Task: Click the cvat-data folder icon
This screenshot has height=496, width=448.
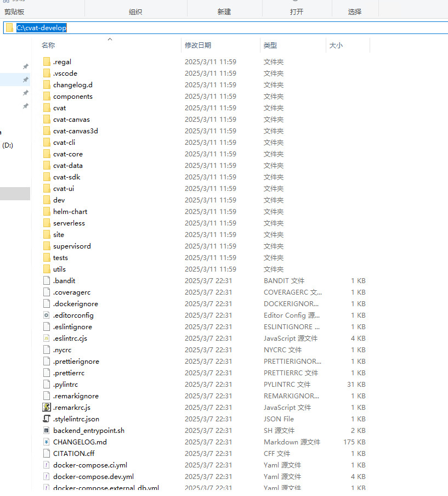Action: [x=47, y=165]
